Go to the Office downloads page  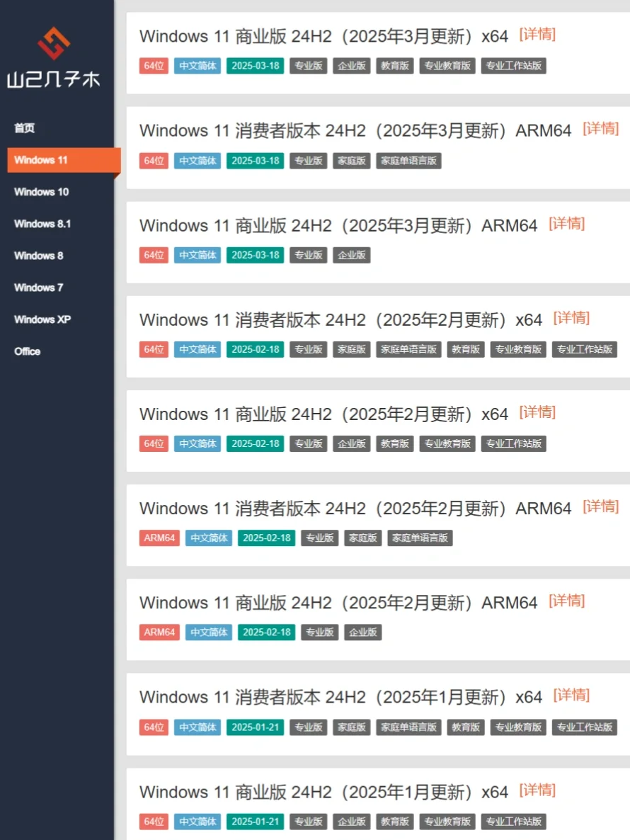click(x=27, y=351)
